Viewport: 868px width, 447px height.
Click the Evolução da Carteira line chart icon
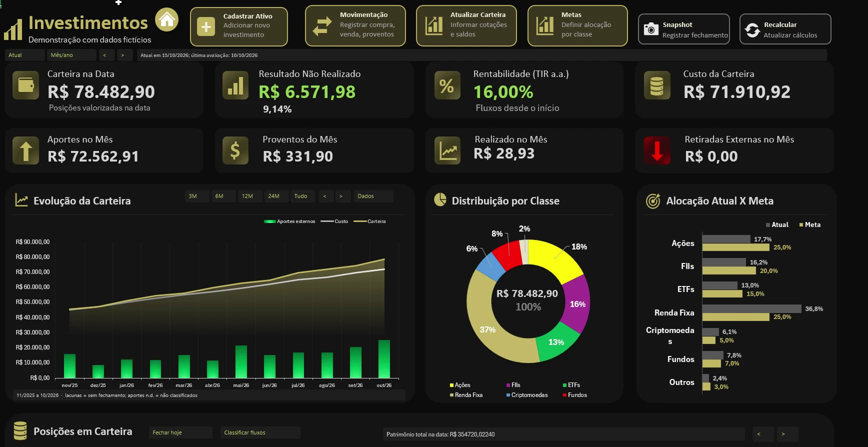(x=21, y=200)
